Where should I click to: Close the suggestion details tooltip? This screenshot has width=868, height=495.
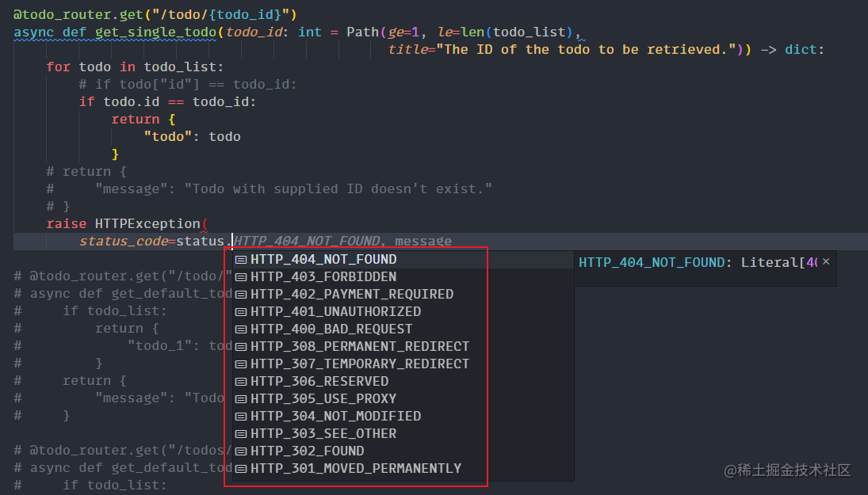click(826, 261)
